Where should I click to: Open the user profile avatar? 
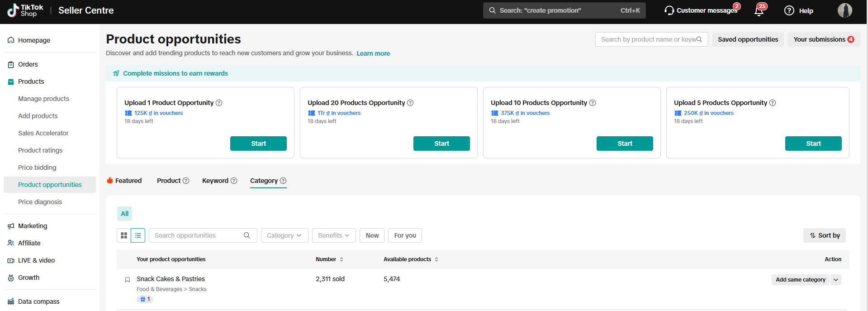pyautogui.click(x=844, y=10)
